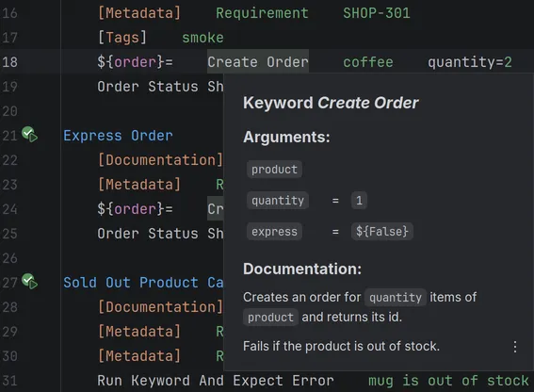Click the quantity argument chip in popup
Viewport: 534px width, 392px height.
(x=278, y=201)
